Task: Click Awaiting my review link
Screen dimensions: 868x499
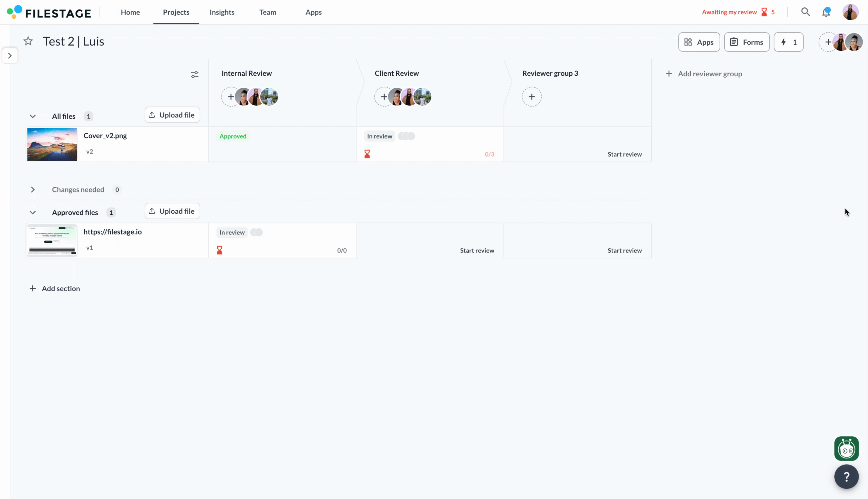Action: click(729, 12)
